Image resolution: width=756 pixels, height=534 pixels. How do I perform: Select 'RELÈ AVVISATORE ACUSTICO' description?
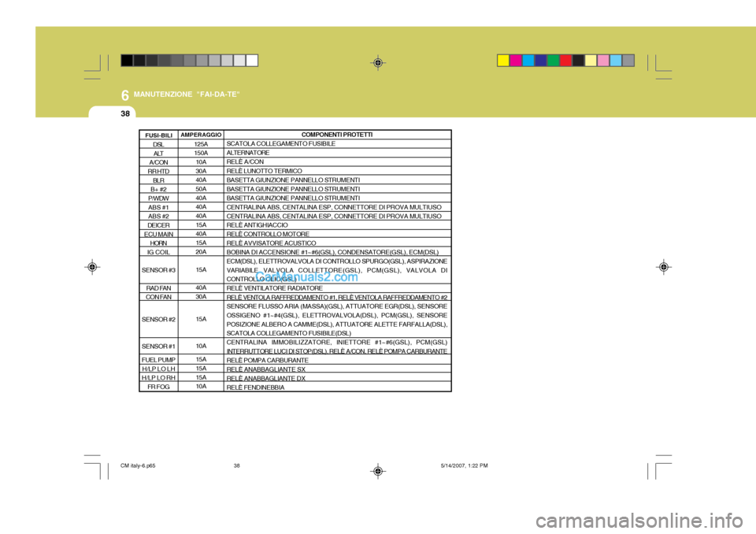tap(272, 243)
